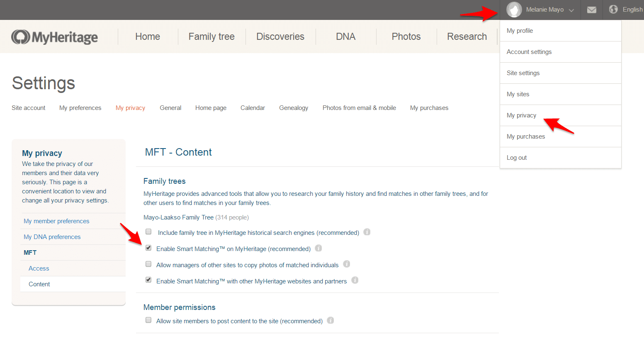Viewport: 644px width, 339px height.
Task: Open My member preferences in sidebar
Action: (56, 221)
